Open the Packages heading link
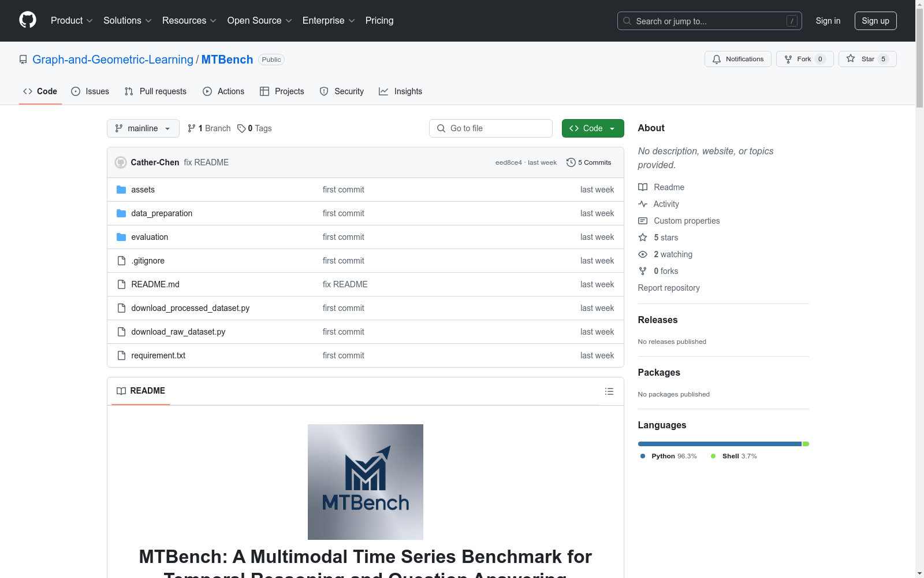This screenshot has height=578, width=924. (659, 372)
